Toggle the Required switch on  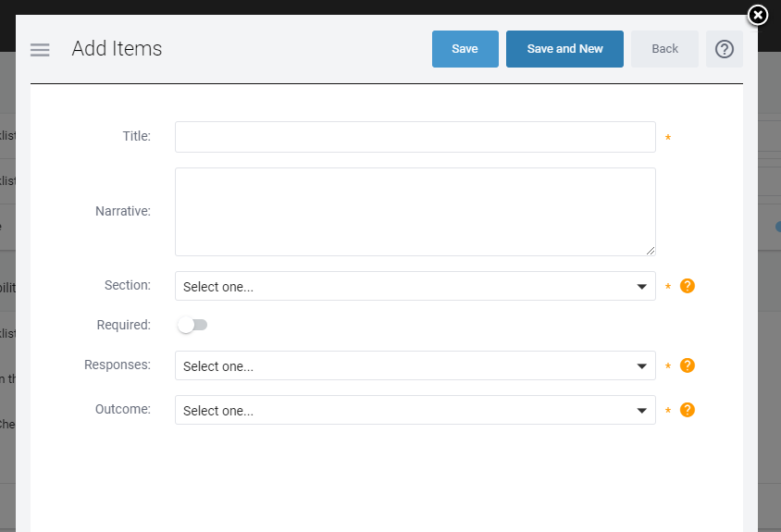(x=193, y=325)
